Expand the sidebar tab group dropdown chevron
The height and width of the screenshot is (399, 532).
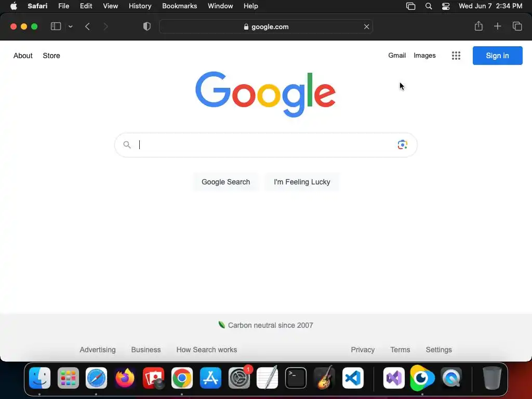pos(70,26)
